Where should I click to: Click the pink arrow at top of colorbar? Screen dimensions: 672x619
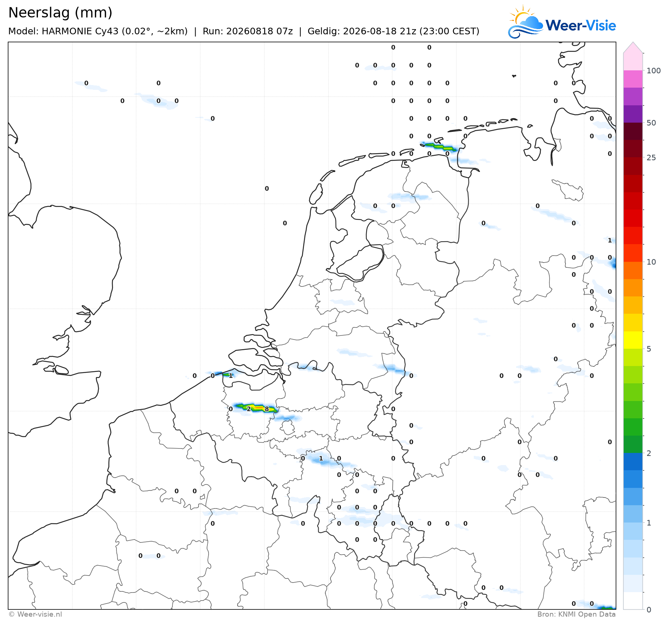[x=633, y=48]
